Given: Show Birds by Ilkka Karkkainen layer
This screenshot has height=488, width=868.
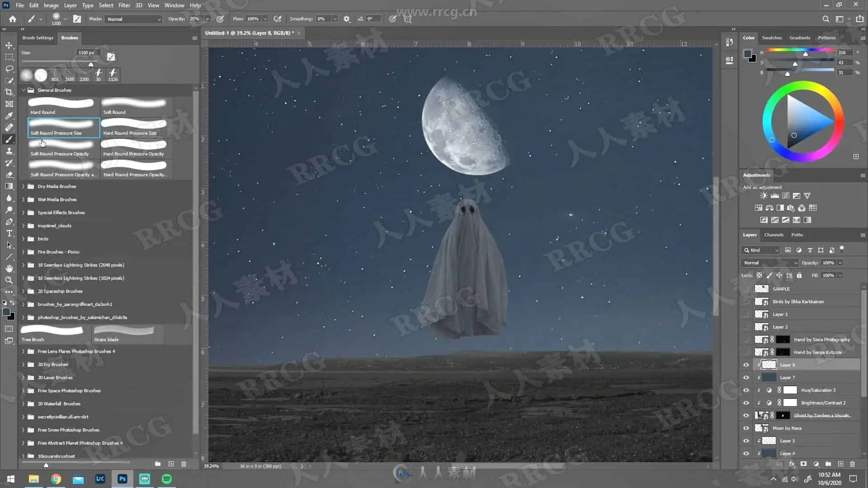Looking at the screenshot, I should (746, 301).
